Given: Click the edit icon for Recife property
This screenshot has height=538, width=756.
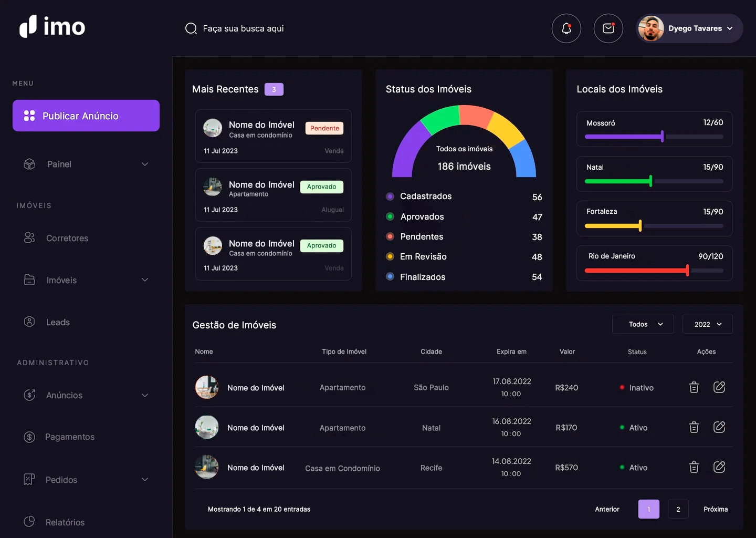Looking at the screenshot, I should 719,467.
